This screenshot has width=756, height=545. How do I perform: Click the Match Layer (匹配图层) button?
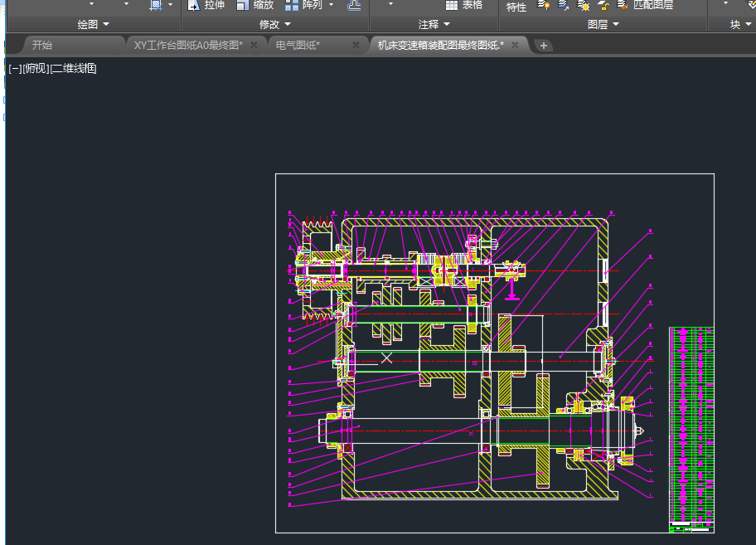(645, 5)
